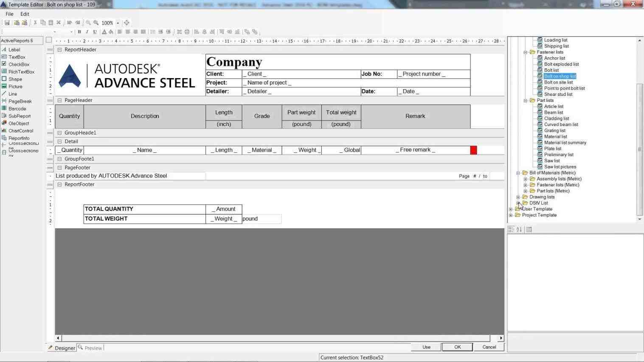644x362 pixels.
Task: Toggle underline text formatting
Action: [94, 31]
